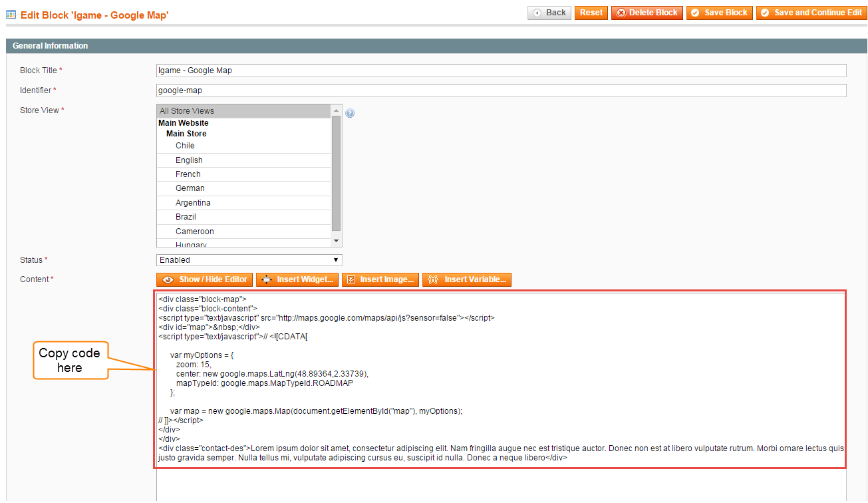Image resolution: width=868 pixels, height=503 pixels.
Task: Select Argentina in Store View list
Action: pos(243,203)
